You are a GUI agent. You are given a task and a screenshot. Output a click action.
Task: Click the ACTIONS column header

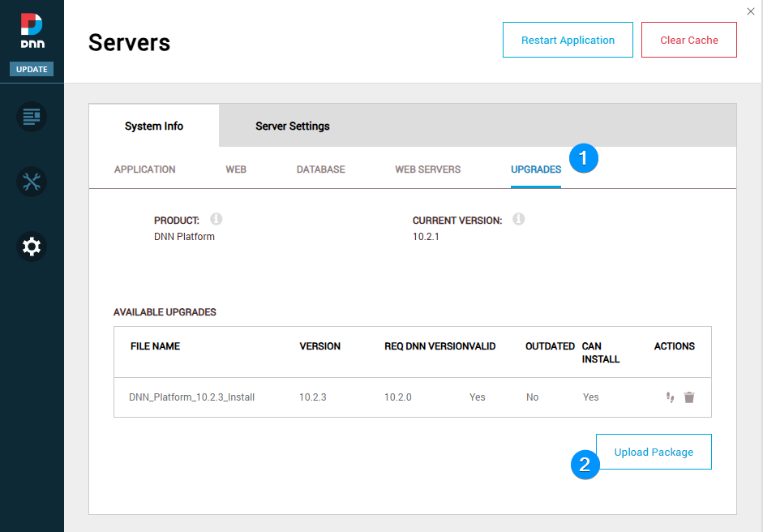point(674,346)
